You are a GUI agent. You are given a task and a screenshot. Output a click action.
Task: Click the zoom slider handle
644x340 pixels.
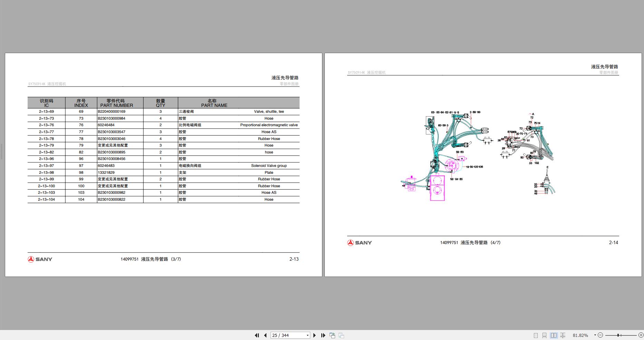[x=618, y=335]
